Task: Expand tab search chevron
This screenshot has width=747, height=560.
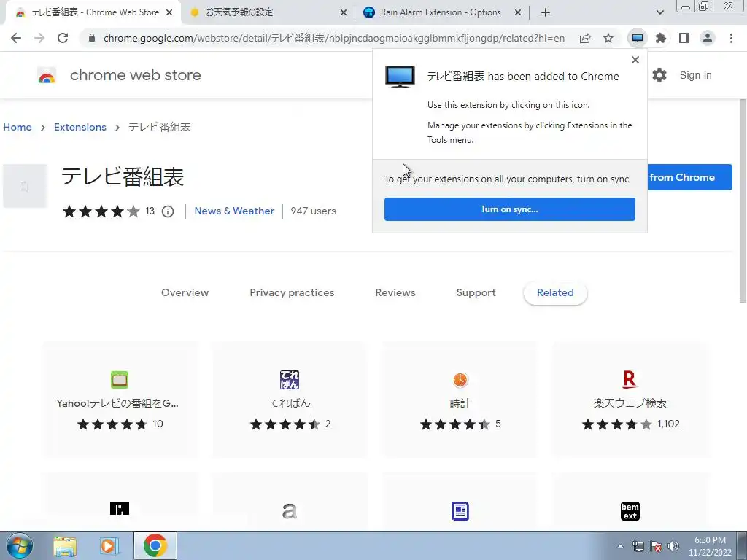Action: click(659, 12)
